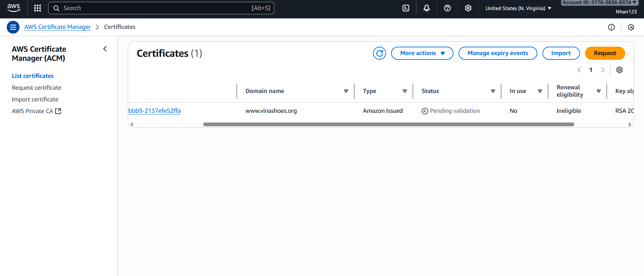644x276 pixels.
Task: Click the In use value No
Action: (514, 111)
